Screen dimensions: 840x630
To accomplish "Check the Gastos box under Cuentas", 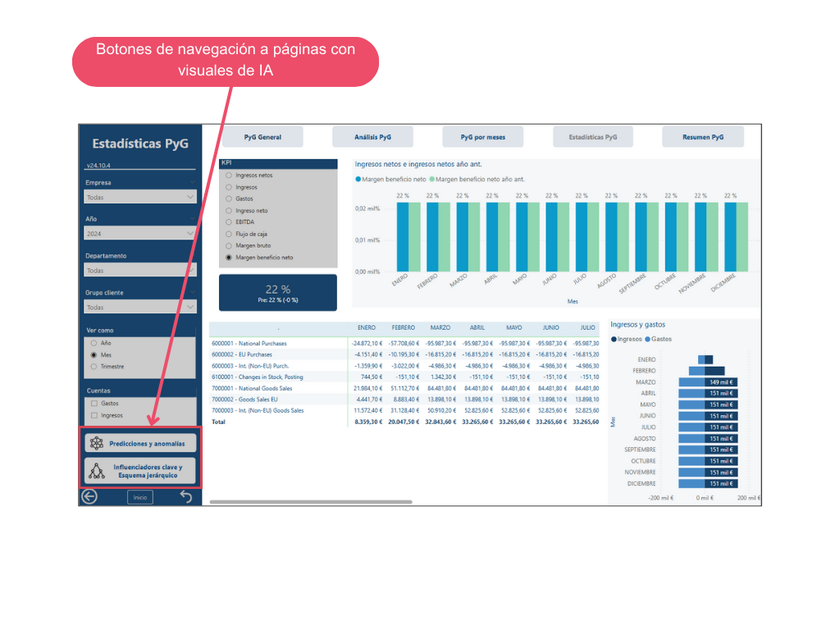I will [x=94, y=404].
